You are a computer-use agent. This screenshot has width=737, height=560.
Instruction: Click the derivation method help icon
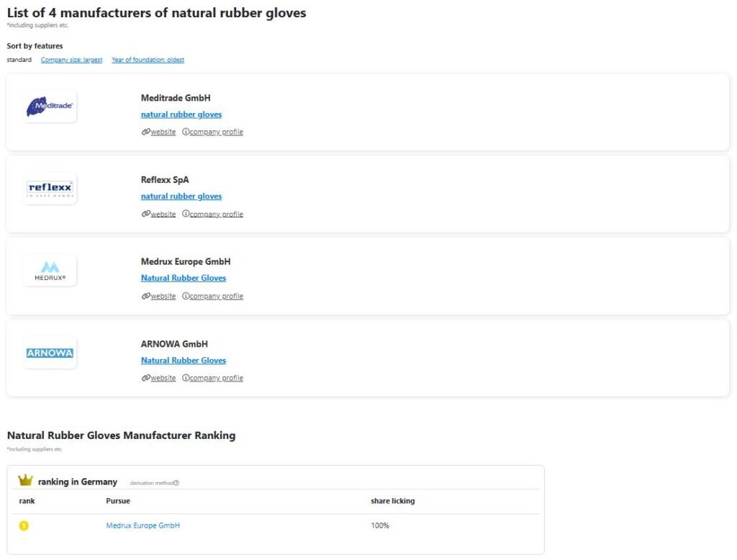point(177,483)
